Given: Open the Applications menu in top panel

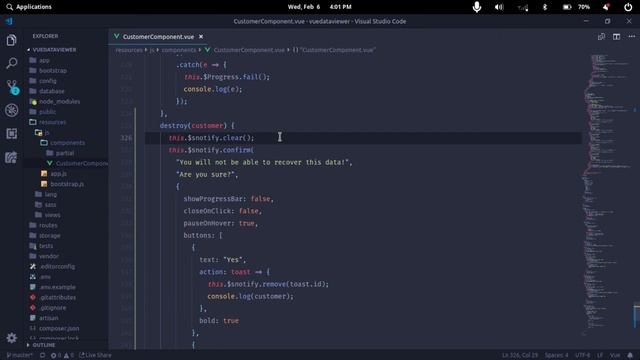Looking at the screenshot, I should pyautogui.click(x=29, y=7).
